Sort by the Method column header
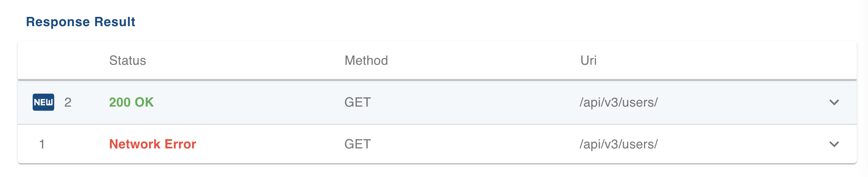This screenshot has height=177, width=868. pos(366,60)
